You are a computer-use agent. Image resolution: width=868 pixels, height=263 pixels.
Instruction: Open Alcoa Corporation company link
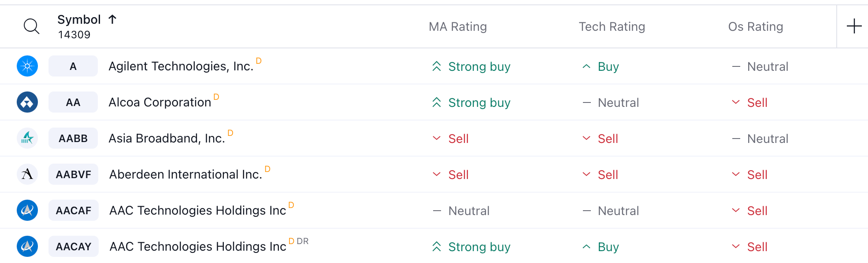[x=160, y=102]
